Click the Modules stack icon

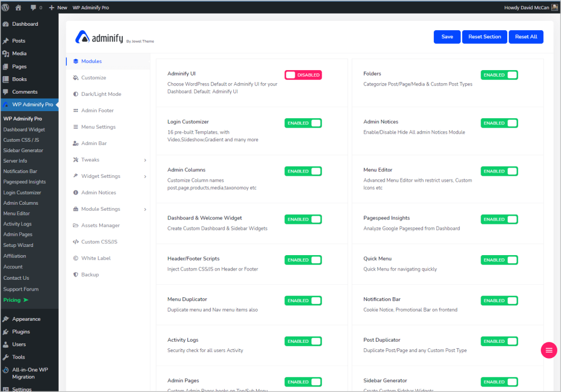pyautogui.click(x=76, y=61)
